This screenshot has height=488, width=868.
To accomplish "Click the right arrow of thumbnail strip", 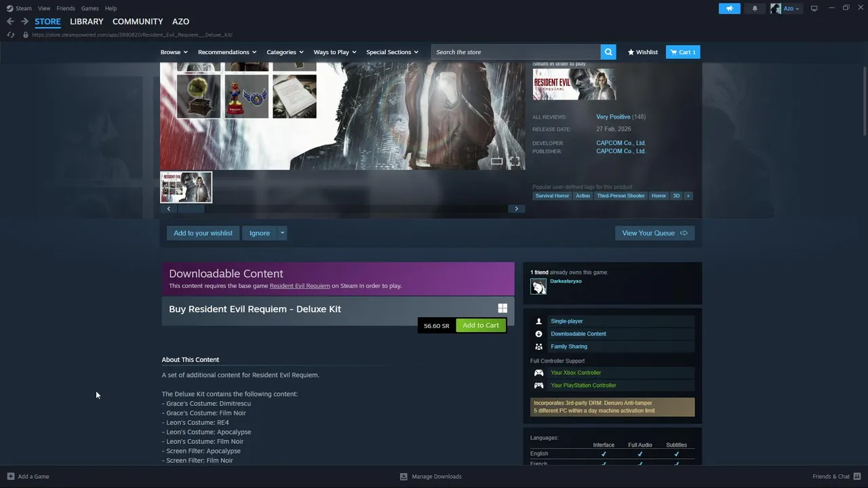I will pos(516,209).
